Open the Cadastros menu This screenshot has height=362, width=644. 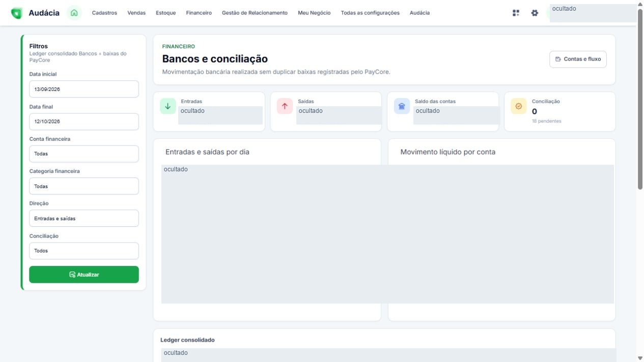104,13
